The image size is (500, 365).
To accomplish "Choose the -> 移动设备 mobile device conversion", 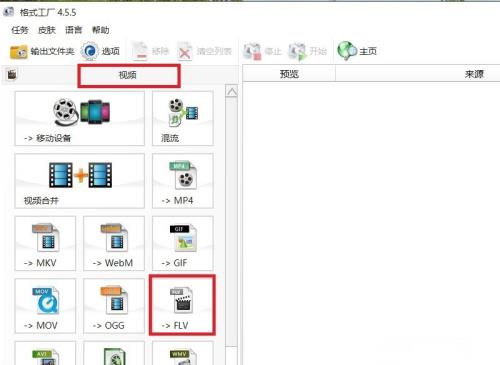I will click(x=80, y=118).
